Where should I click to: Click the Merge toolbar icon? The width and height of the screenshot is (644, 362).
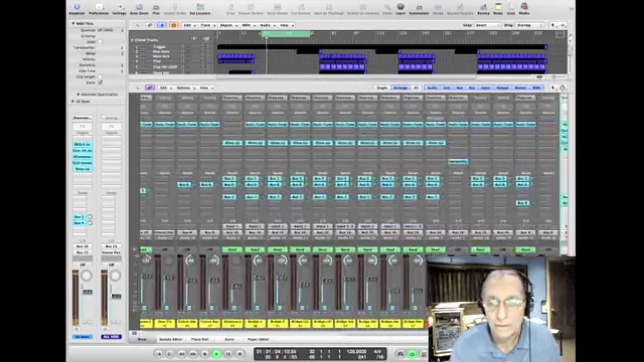tap(437, 8)
